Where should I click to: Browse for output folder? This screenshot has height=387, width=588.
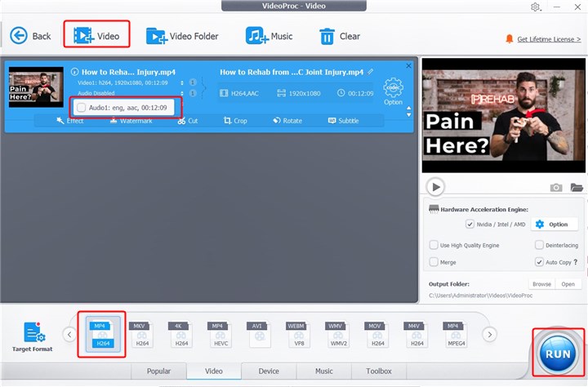pyautogui.click(x=542, y=284)
